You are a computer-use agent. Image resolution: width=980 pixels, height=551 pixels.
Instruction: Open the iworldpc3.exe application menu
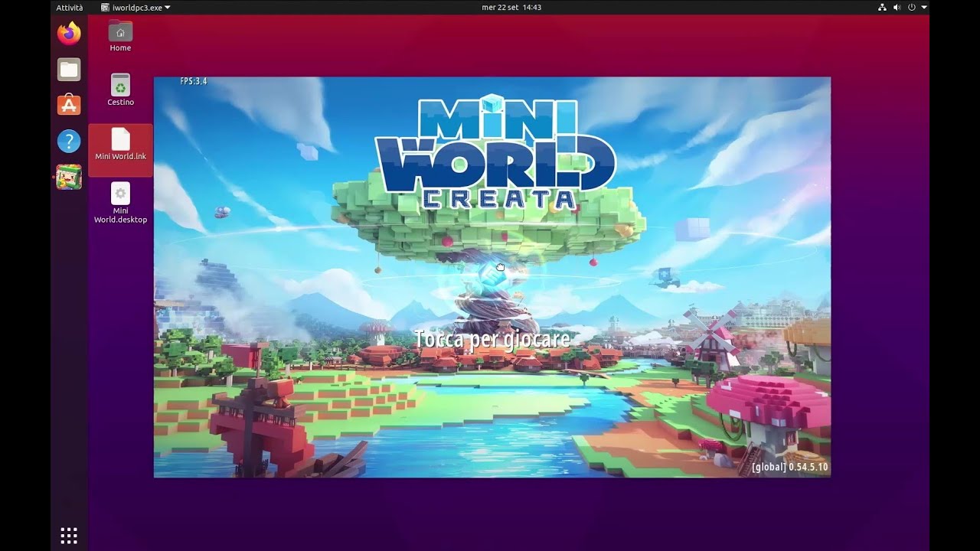pyautogui.click(x=136, y=7)
